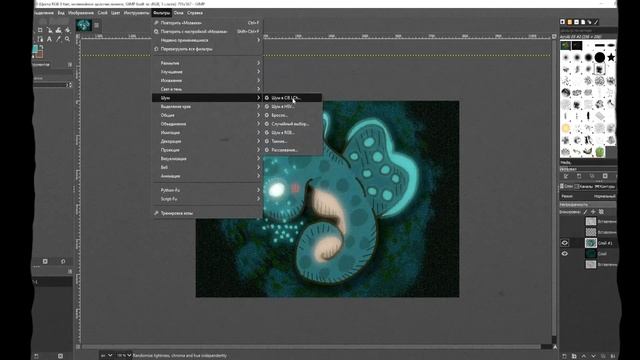Image resolution: width=640 pixels, height=360 pixels.
Task: Open the Режим blend mode dropdown
Action: click(588, 196)
